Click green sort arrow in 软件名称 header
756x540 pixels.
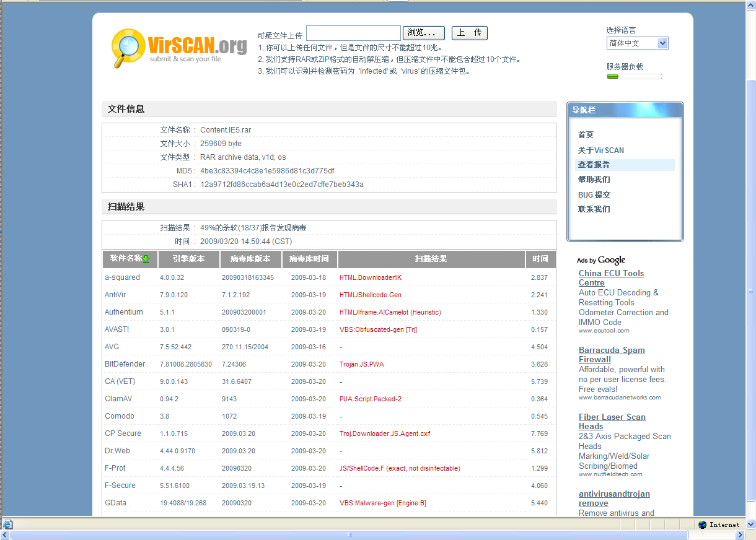point(146,259)
